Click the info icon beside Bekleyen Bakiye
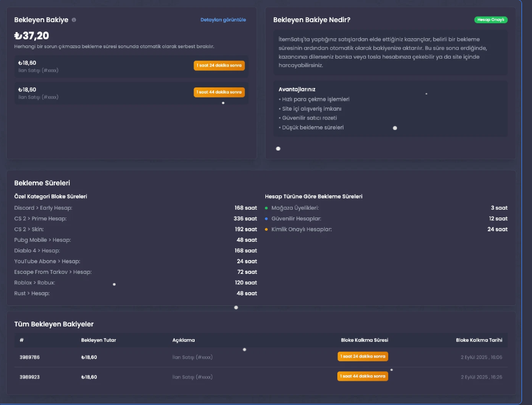532x405 pixels. tap(74, 20)
